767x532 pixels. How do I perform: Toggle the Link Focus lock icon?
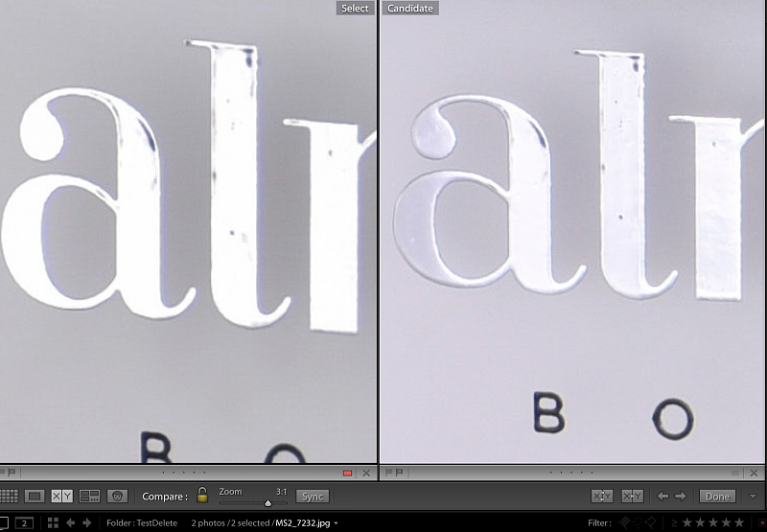pyautogui.click(x=202, y=496)
